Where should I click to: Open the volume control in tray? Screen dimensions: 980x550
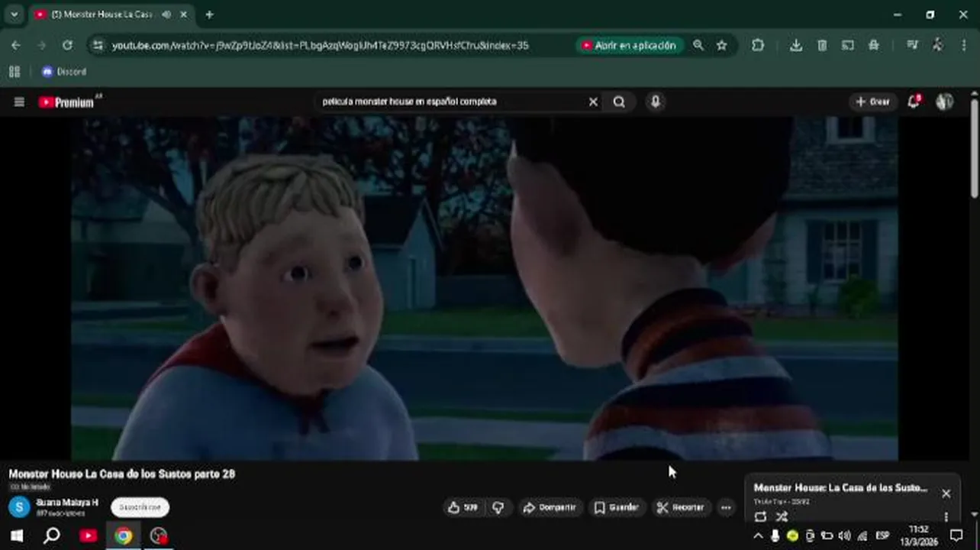[x=844, y=536]
